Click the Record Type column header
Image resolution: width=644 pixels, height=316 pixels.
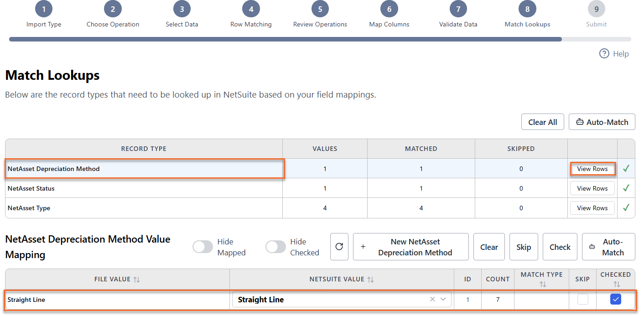(144, 149)
